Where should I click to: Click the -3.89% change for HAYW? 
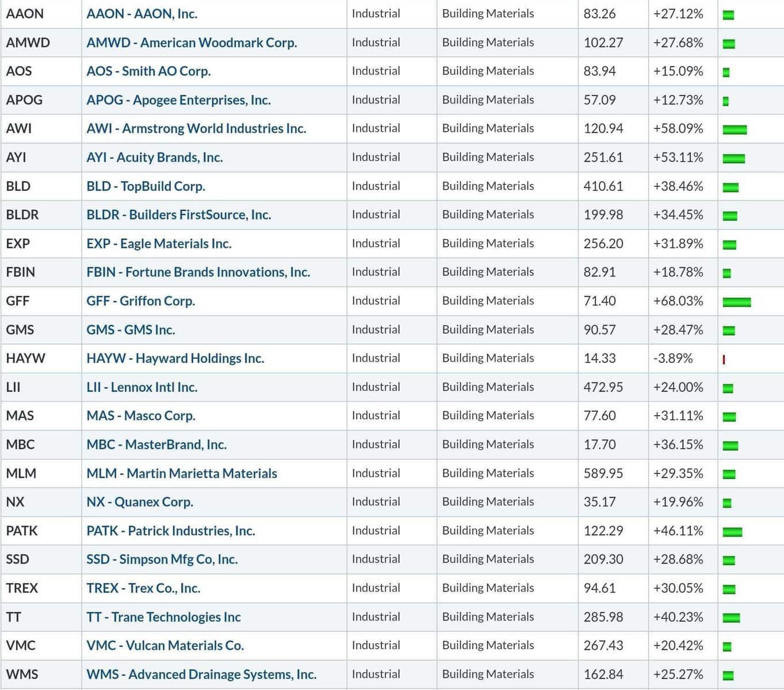coord(673,359)
